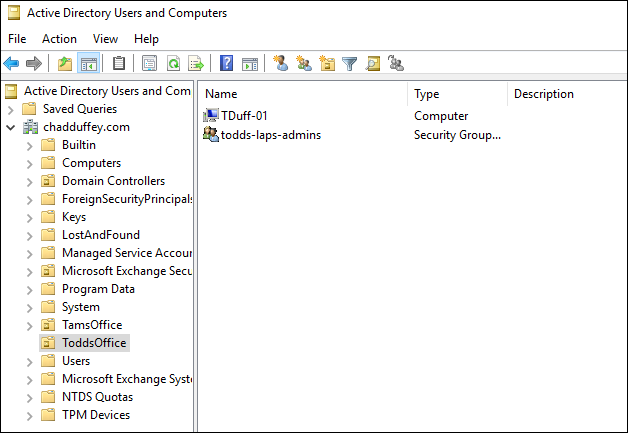Image resolution: width=628 pixels, height=433 pixels.
Task: Click the todds-laps-admins group icon
Action: coord(211,134)
